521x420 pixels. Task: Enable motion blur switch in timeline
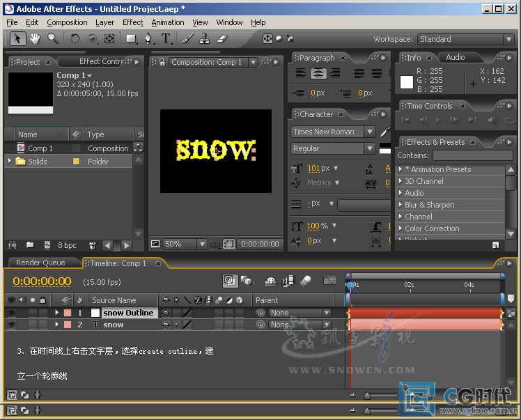pyautogui.click(x=305, y=281)
